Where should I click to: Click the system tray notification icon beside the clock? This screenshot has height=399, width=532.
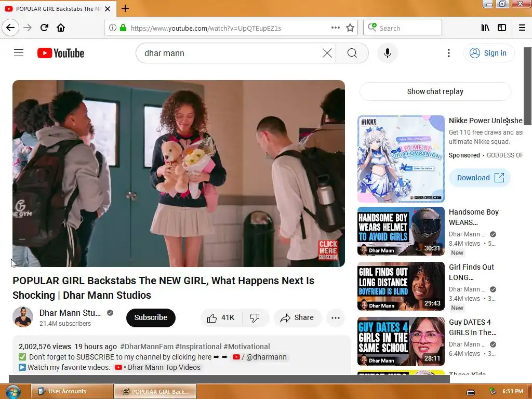pos(493,391)
